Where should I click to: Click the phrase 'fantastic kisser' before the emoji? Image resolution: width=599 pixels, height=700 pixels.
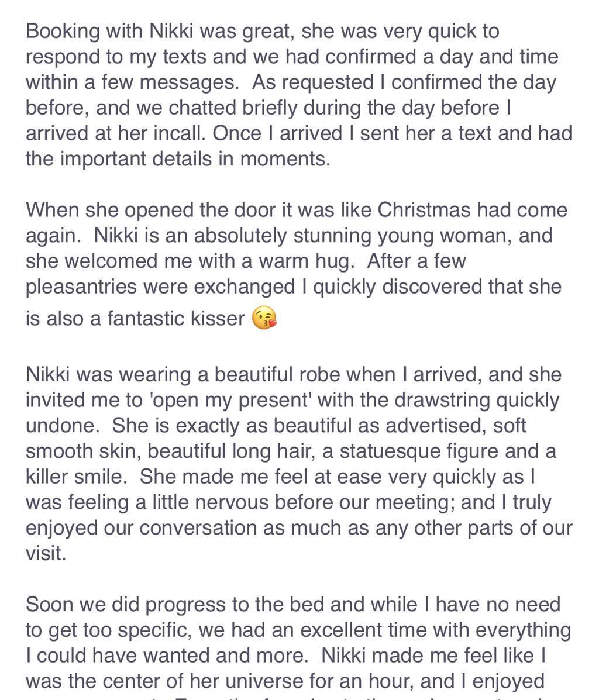click(176, 319)
